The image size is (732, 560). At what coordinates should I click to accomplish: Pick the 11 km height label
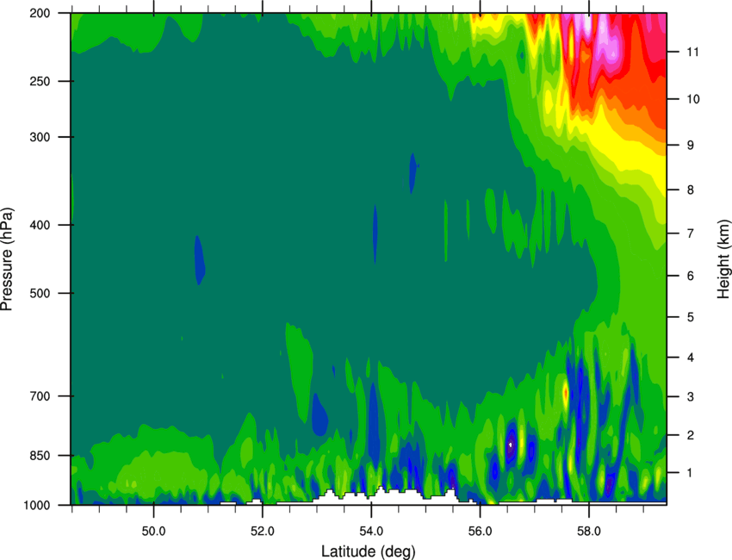pos(692,52)
